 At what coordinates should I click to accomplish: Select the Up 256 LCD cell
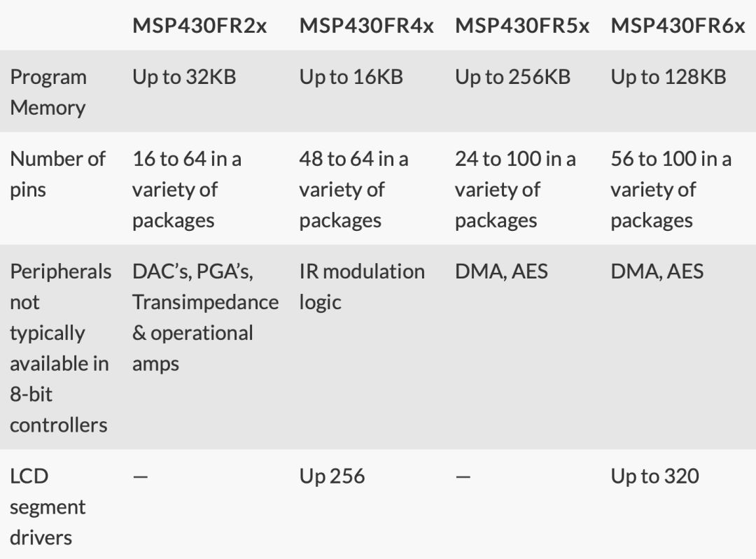click(x=332, y=476)
